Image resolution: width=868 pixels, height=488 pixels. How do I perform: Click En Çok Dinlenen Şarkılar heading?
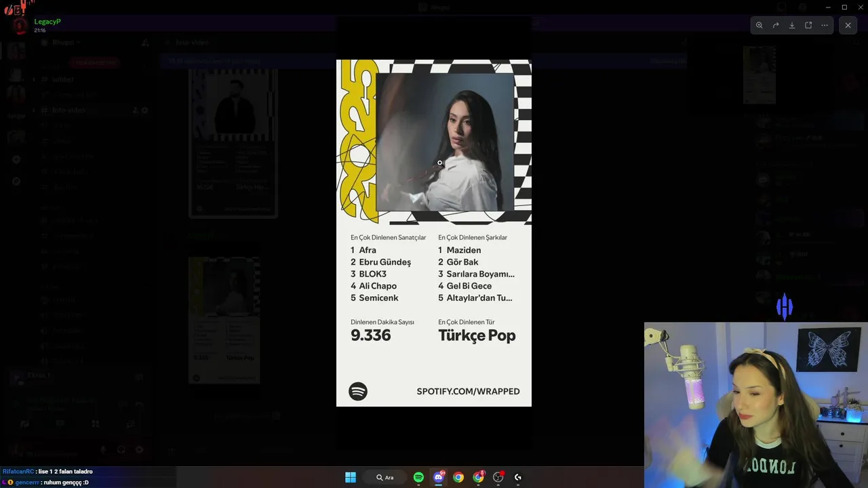pyautogui.click(x=473, y=237)
